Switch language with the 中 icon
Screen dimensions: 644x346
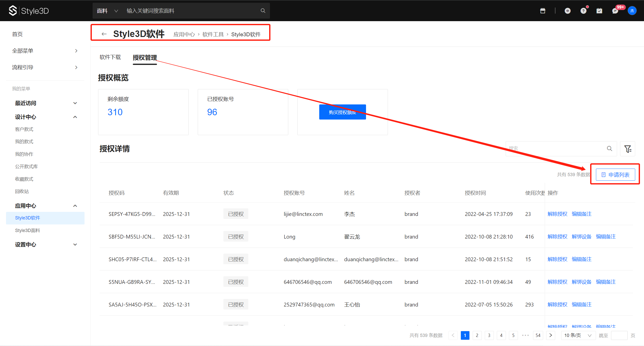tap(568, 11)
